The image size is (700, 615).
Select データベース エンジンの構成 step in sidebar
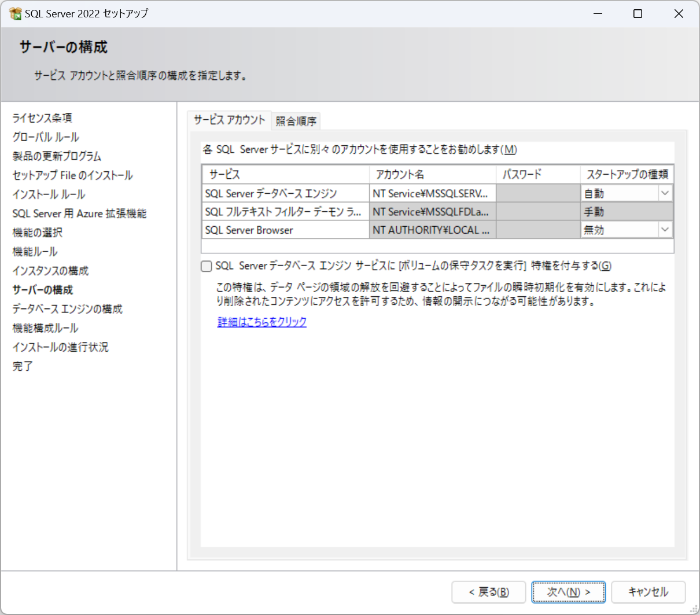pyautogui.click(x=67, y=309)
